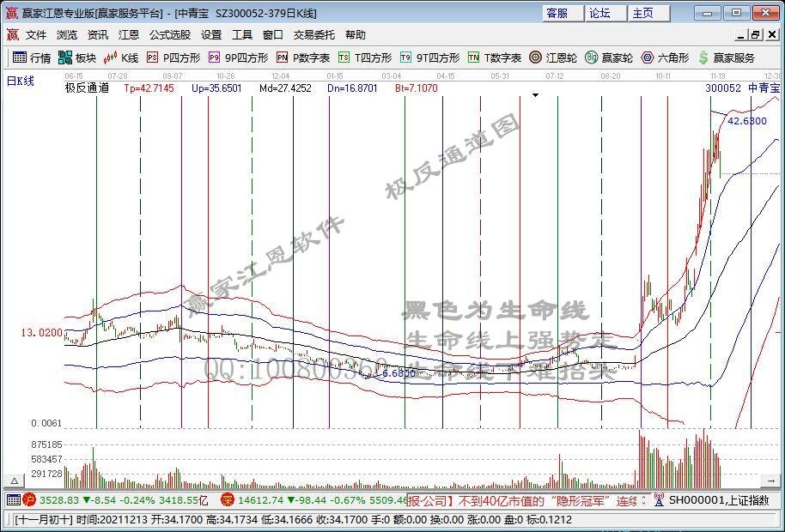Viewport: 785px width, 532px height.
Task: Click SH000001,上证指数 in status bar
Action: tap(719, 500)
